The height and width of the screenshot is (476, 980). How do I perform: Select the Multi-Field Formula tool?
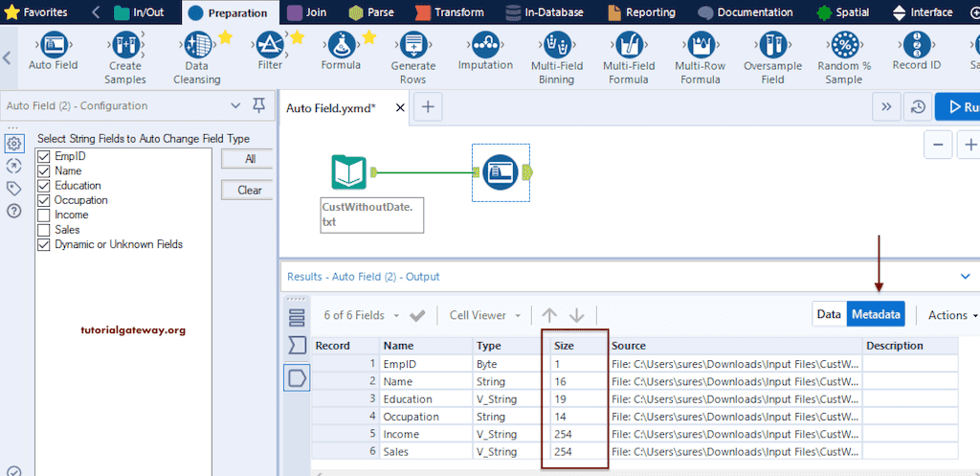[x=629, y=57]
